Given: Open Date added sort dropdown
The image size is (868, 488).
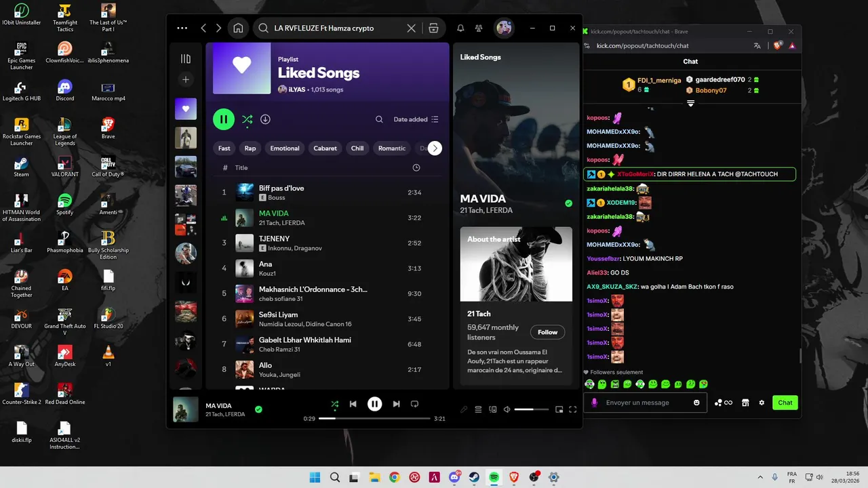Looking at the screenshot, I should [x=416, y=119].
